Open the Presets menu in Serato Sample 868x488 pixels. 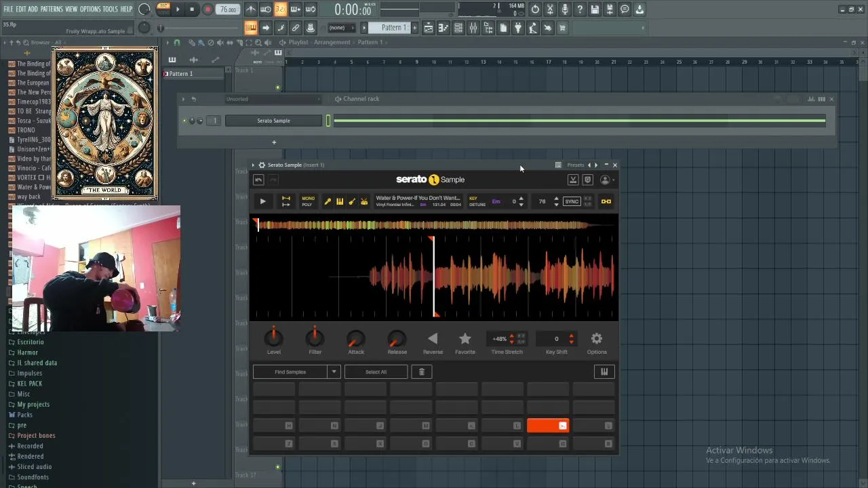tap(576, 165)
